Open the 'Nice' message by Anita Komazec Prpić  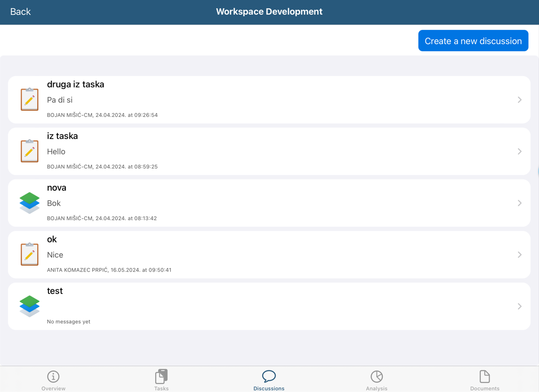click(x=55, y=255)
